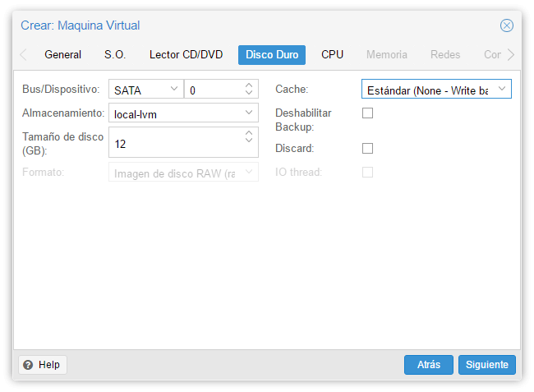Open the Redes tab
The image size is (534, 392).
pyautogui.click(x=445, y=54)
